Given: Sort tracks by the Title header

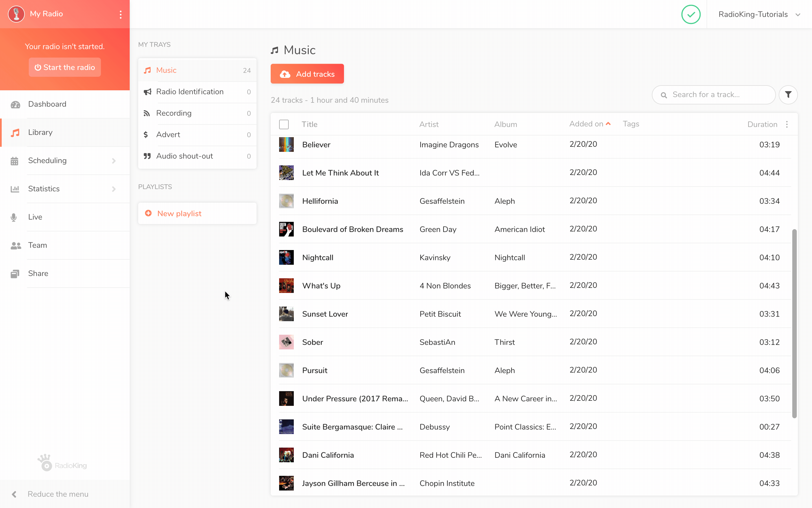Looking at the screenshot, I should (309, 124).
